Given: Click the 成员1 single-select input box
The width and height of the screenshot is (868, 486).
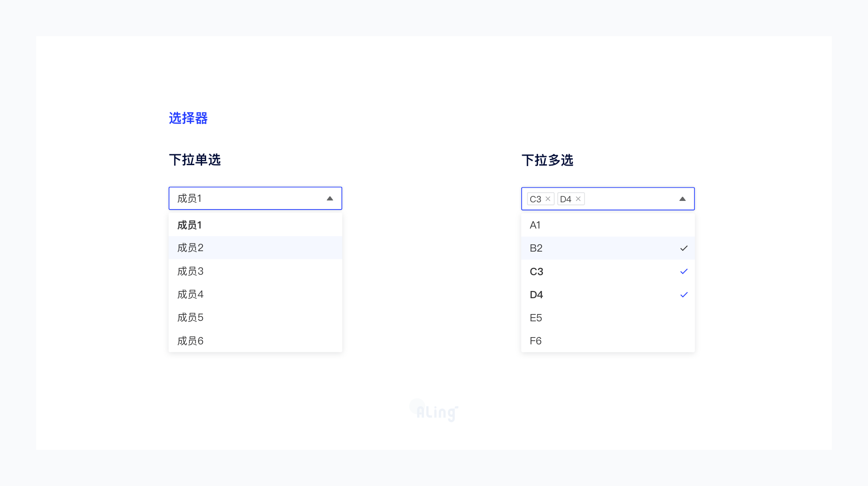Looking at the screenshot, I should point(244,199).
